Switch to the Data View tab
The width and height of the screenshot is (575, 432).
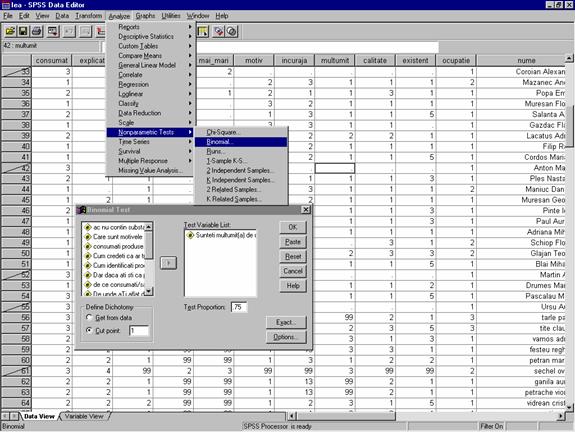point(39,416)
